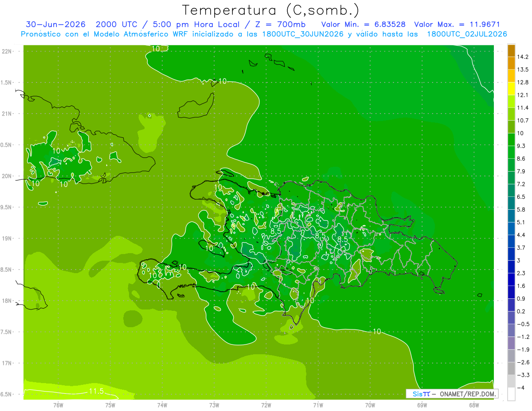Click the "-4" colorbar value
The height and width of the screenshot is (411, 532).
(x=521, y=388)
